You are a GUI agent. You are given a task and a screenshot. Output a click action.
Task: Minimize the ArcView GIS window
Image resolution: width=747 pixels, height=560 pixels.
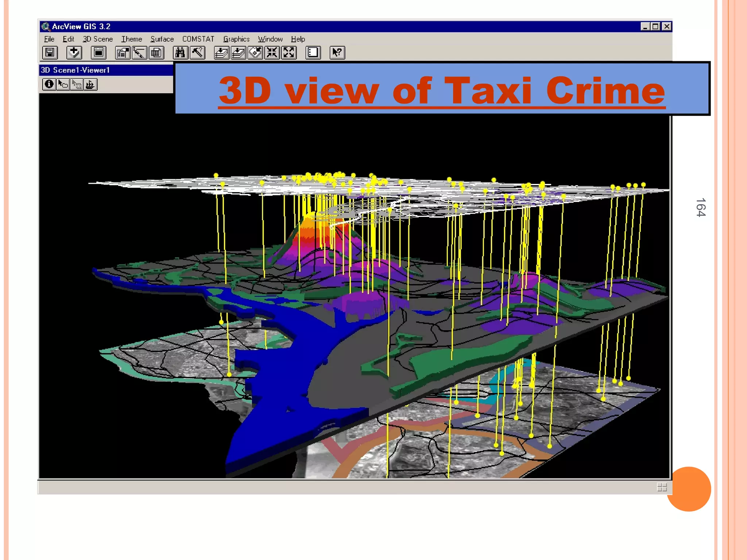[x=645, y=27]
